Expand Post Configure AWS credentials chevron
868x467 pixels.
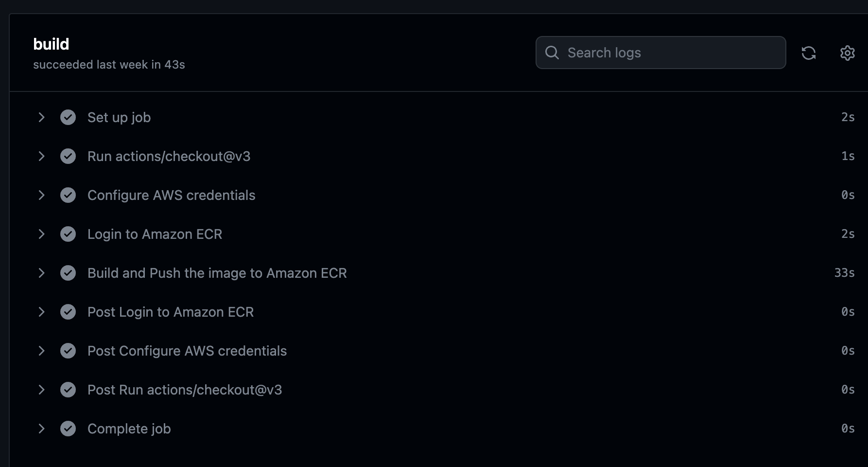point(41,351)
